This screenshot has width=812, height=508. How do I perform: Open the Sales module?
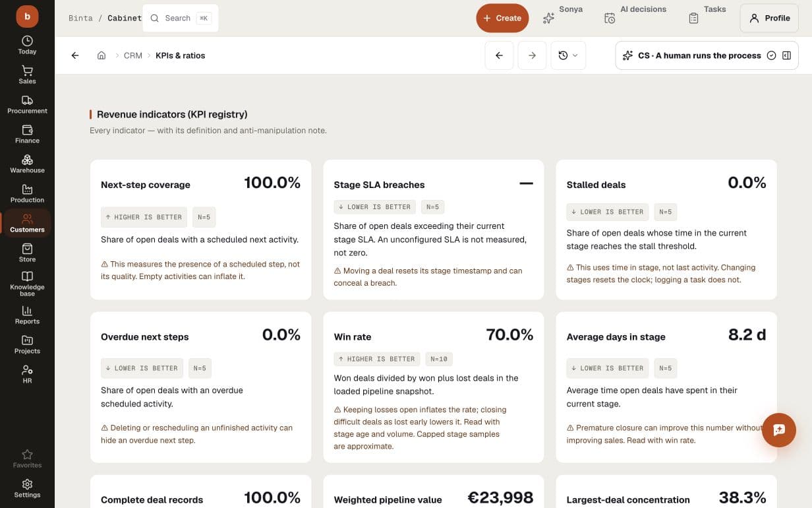pos(27,75)
